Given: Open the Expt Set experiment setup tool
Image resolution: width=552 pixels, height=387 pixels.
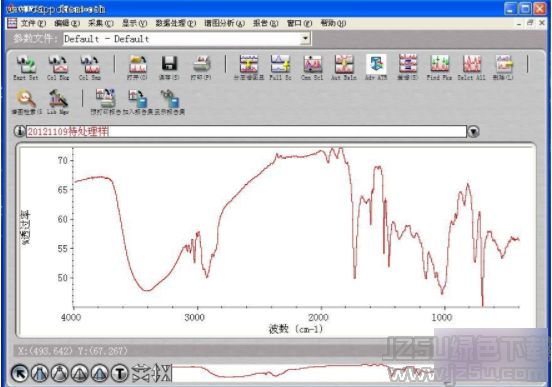Looking at the screenshot, I should coord(25,68).
